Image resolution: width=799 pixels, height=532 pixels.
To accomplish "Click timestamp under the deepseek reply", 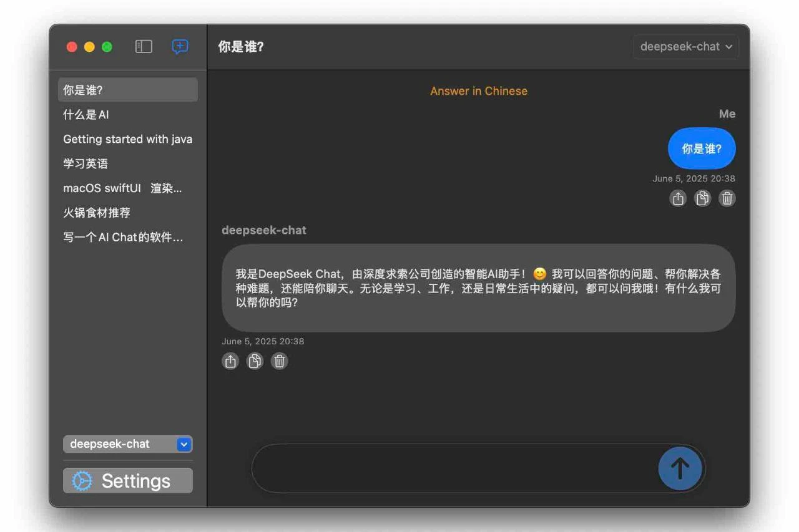I will click(263, 341).
